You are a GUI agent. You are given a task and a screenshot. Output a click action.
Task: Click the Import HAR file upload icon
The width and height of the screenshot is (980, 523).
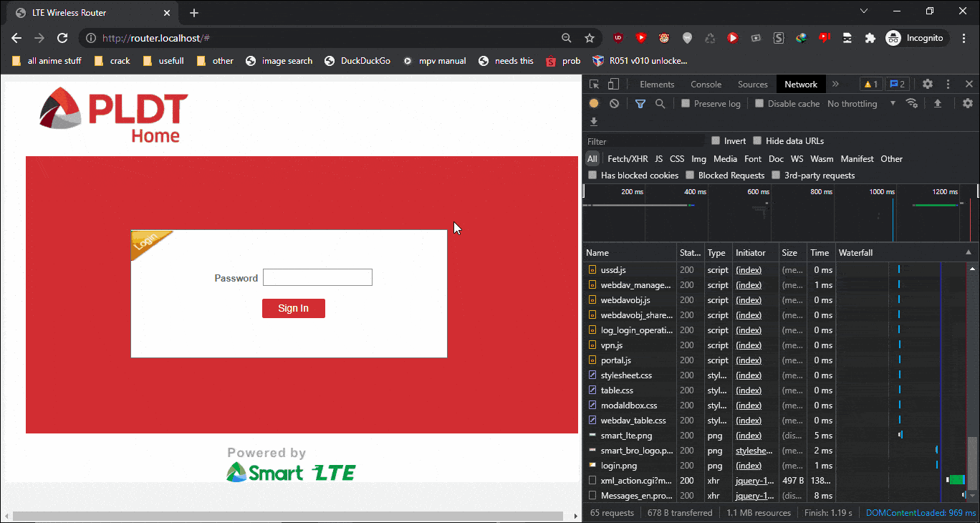938,104
